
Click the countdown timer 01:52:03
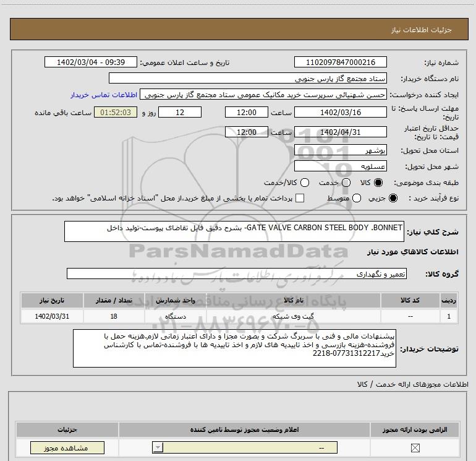pyautogui.click(x=116, y=112)
